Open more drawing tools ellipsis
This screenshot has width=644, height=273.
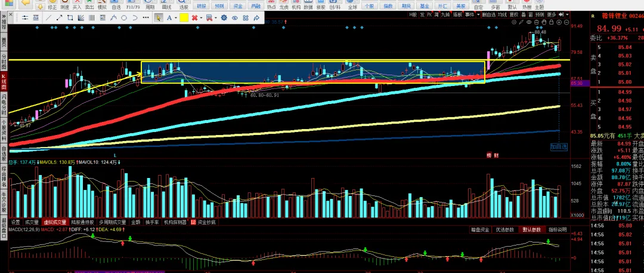(145, 18)
